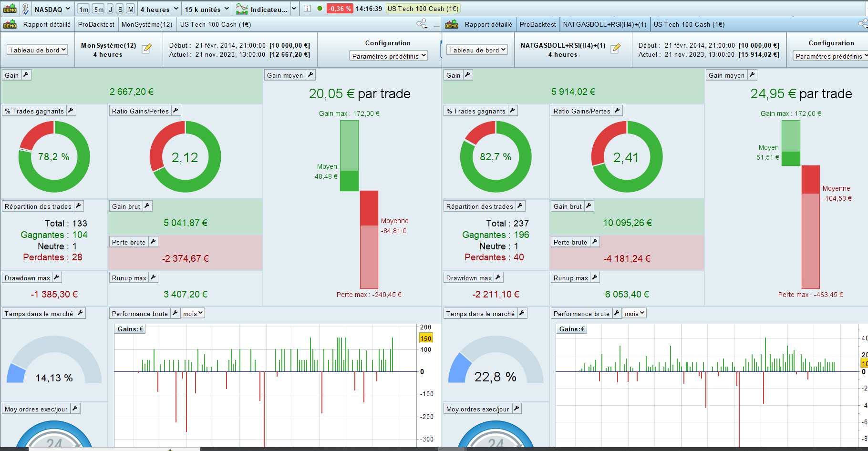868x451 pixels.
Task: Open left Paramètres prédéfinis dropdown
Action: pos(389,56)
